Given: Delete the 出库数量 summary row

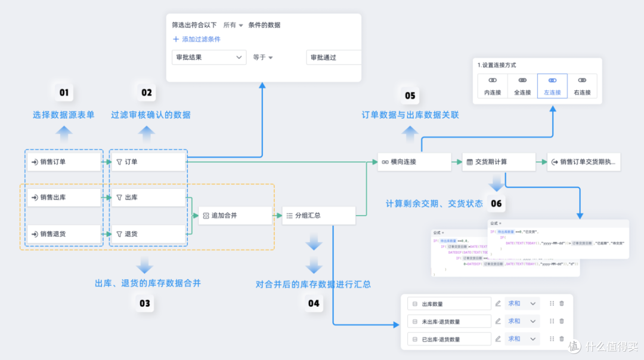Looking at the screenshot, I should coord(562,304).
